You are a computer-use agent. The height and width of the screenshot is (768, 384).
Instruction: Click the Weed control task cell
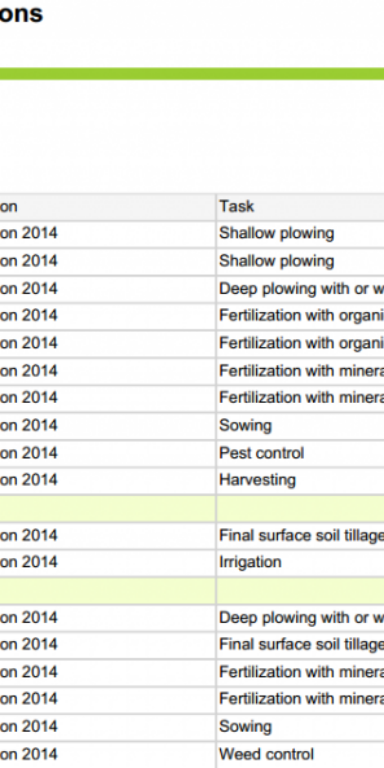(x=300, y=754)
